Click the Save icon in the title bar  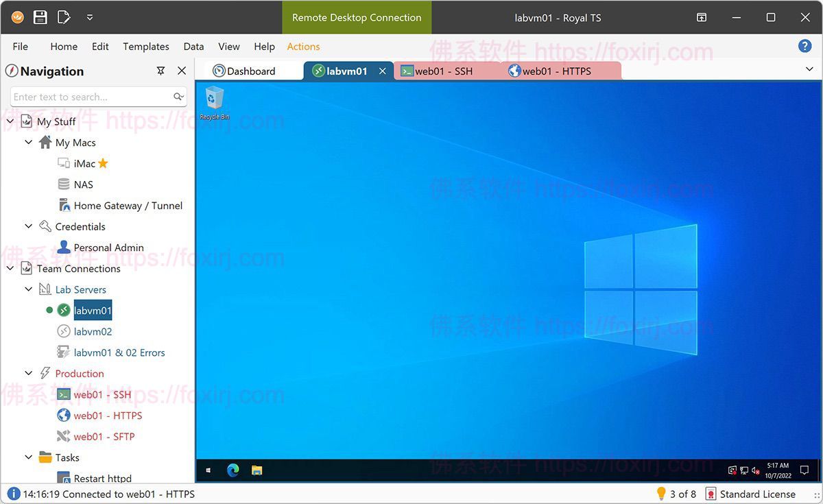click(x=40, y=17)
